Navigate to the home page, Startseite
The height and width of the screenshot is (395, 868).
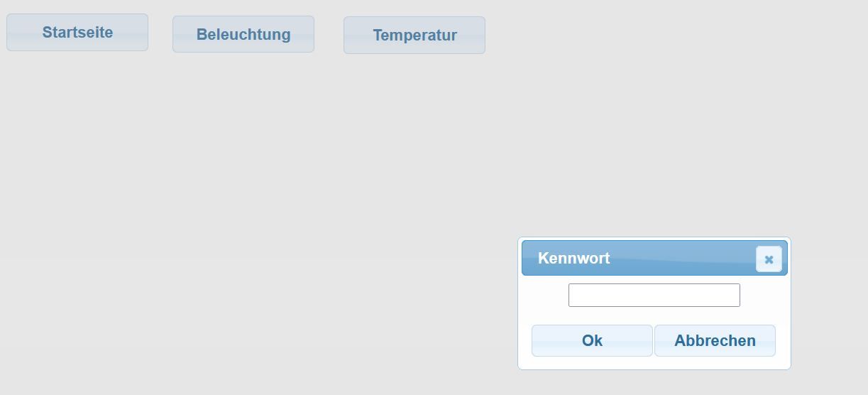coord(77,33)
